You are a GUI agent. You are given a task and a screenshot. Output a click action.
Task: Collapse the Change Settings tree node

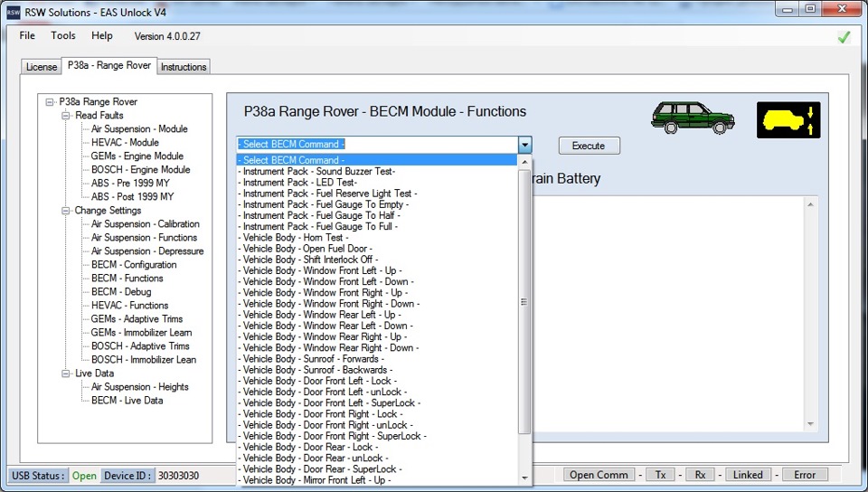[65, 211]
